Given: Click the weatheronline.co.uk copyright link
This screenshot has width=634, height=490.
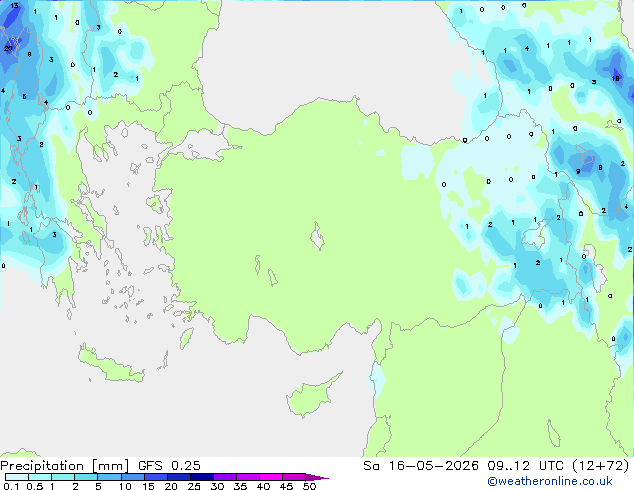Looking at the screenshot, I should pos(550,481).
